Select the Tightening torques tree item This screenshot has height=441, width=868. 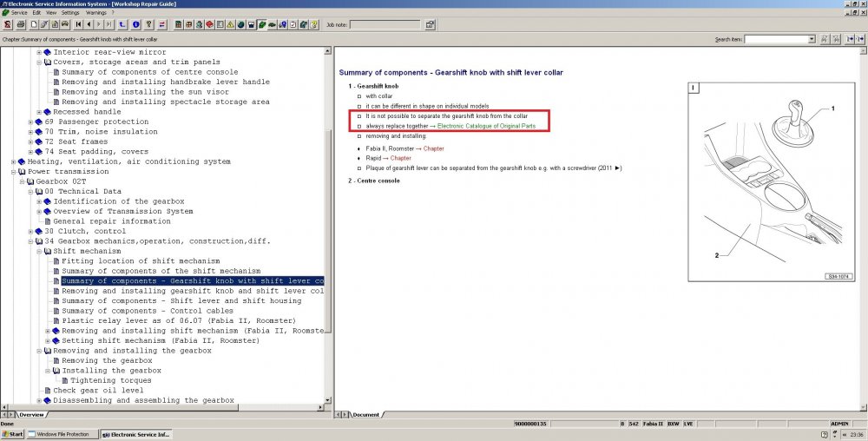[x=111, y=381]
